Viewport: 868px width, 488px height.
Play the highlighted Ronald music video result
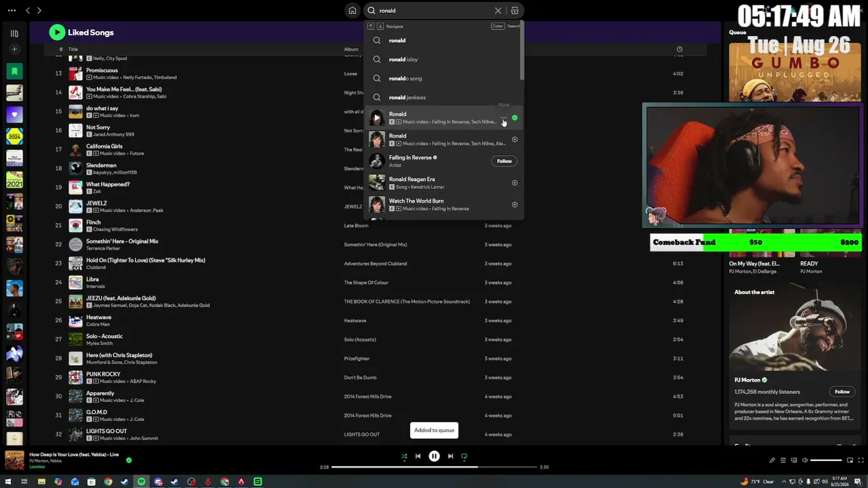point(377,118)
